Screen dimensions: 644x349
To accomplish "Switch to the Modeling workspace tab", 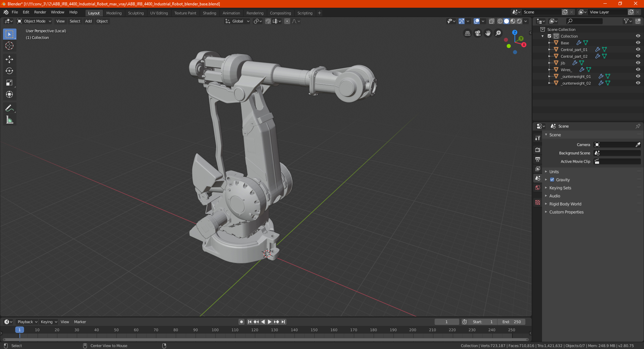I will pyautogui.click(x=114, y=13).
